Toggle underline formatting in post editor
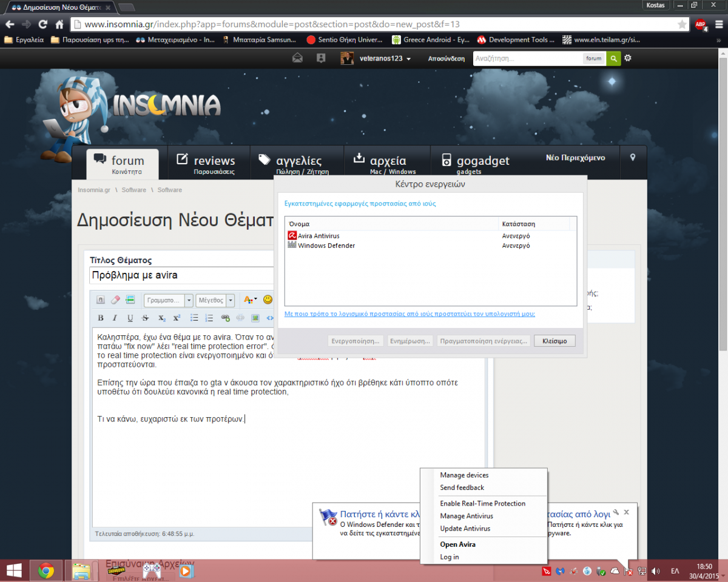Screen dimensions: 728x582 130,318
